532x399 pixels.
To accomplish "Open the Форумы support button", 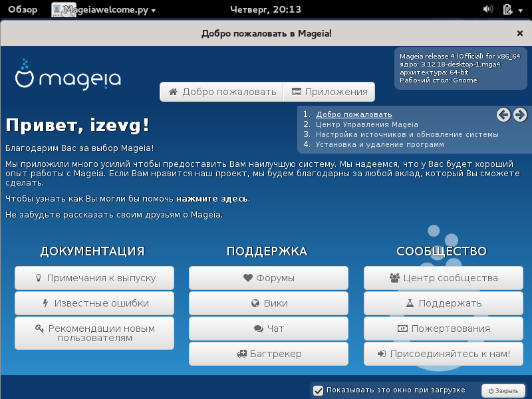I will pyautogui.click(x=269, y=278).
